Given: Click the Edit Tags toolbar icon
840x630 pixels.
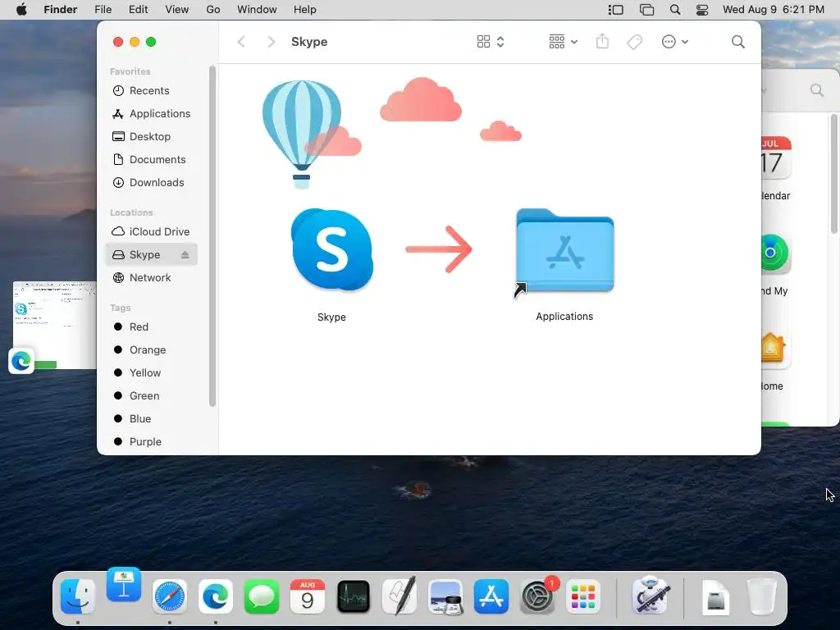Looking at the screenshot, I should 634,42.
